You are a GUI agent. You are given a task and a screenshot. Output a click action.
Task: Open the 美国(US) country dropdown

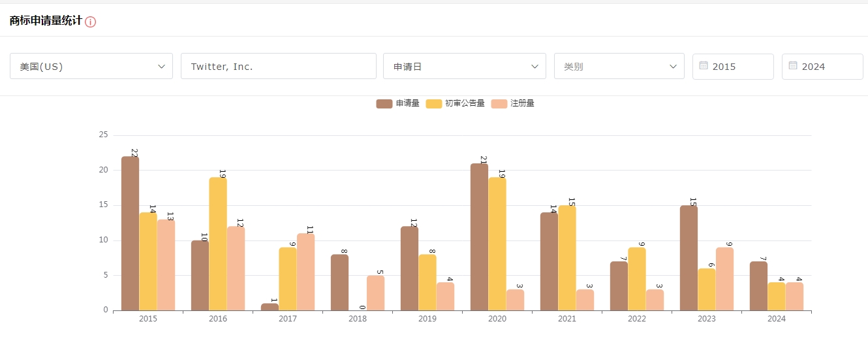[x=91, y=66]
